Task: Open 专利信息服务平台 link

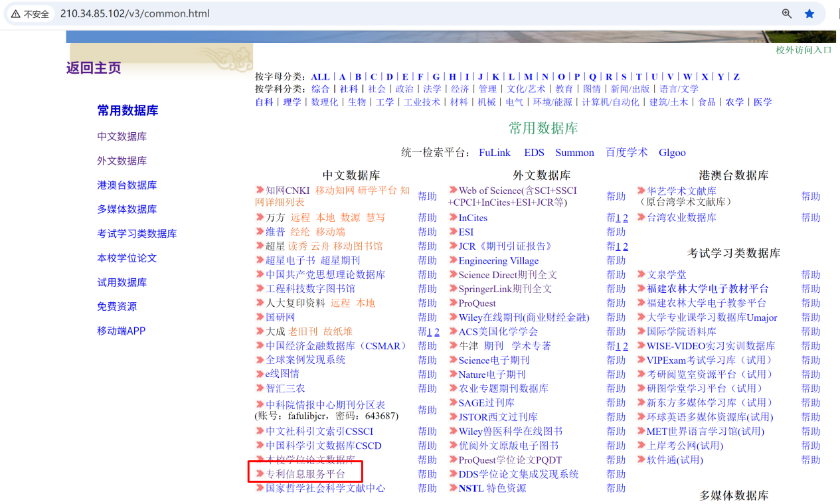Action: (305, 474)
